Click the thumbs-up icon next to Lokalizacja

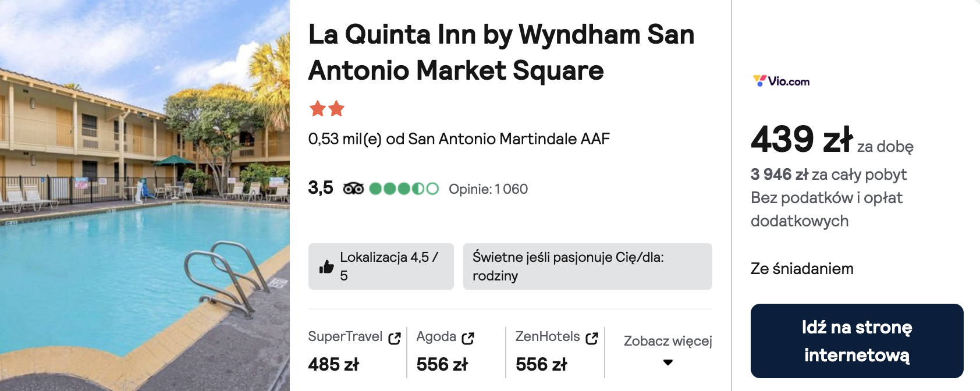click(326, 266)
